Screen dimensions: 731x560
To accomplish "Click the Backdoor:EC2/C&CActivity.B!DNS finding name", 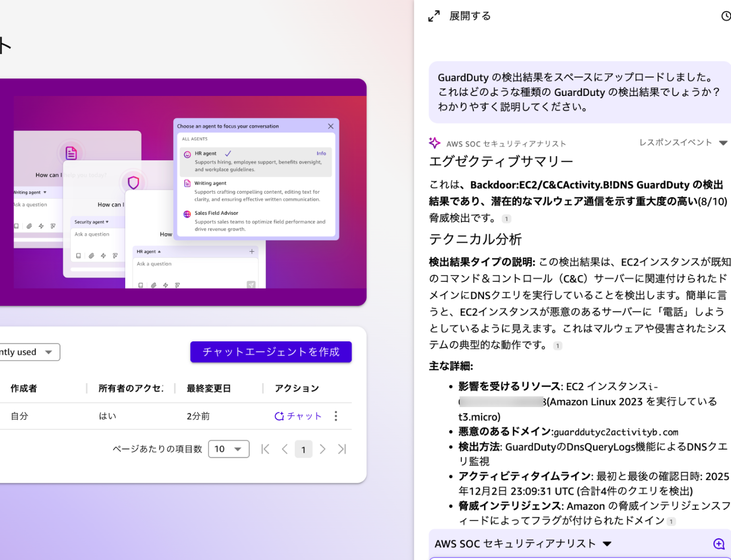I will tap(552, 185).
